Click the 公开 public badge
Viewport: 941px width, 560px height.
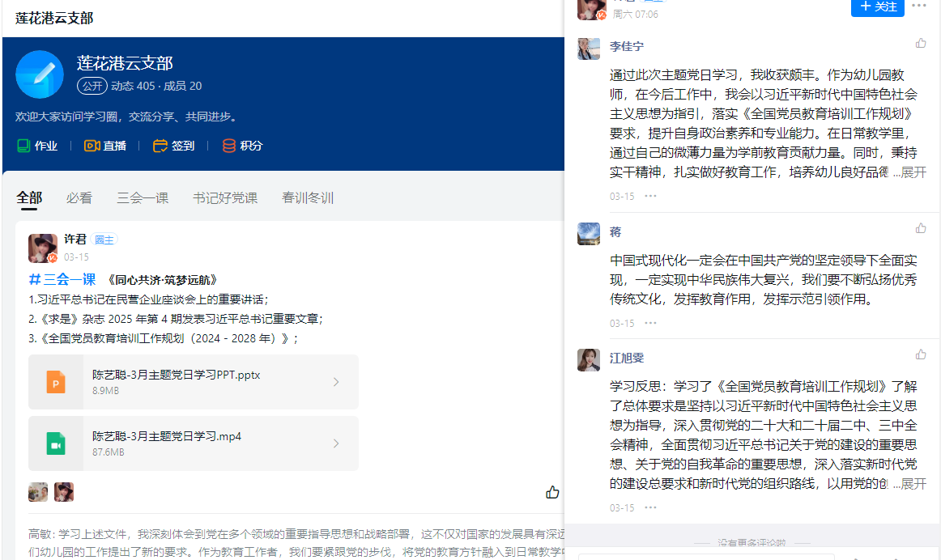[92, 86]
